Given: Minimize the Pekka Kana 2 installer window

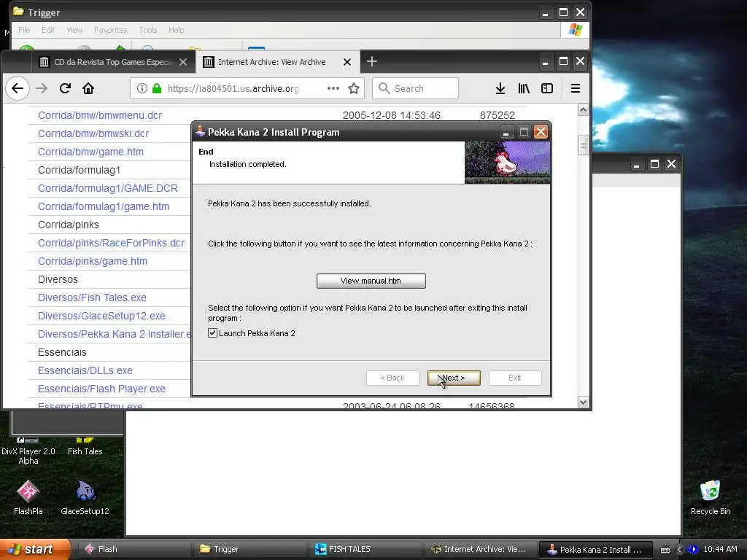Looking at the screenshot, I should 506,132.
